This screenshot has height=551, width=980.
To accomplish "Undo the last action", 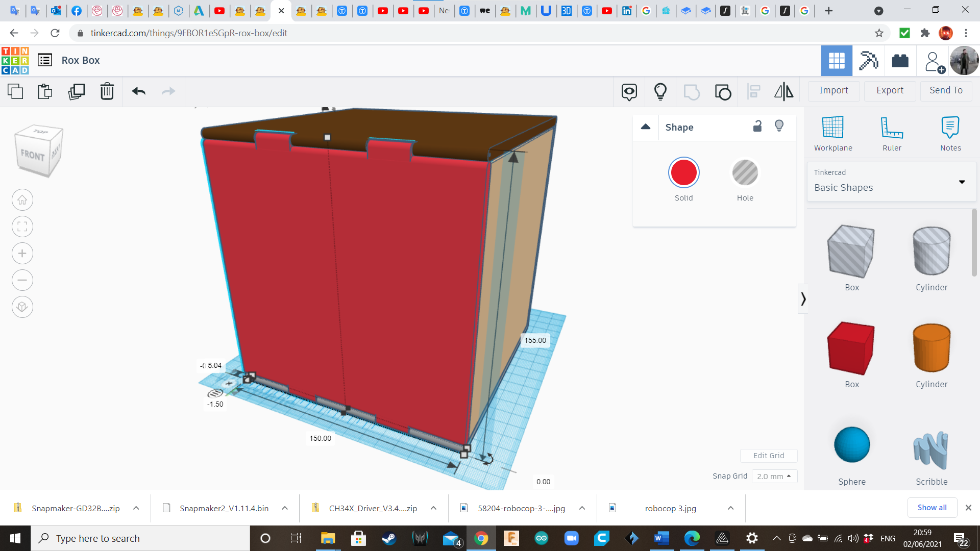I will (x=138, y=92).
